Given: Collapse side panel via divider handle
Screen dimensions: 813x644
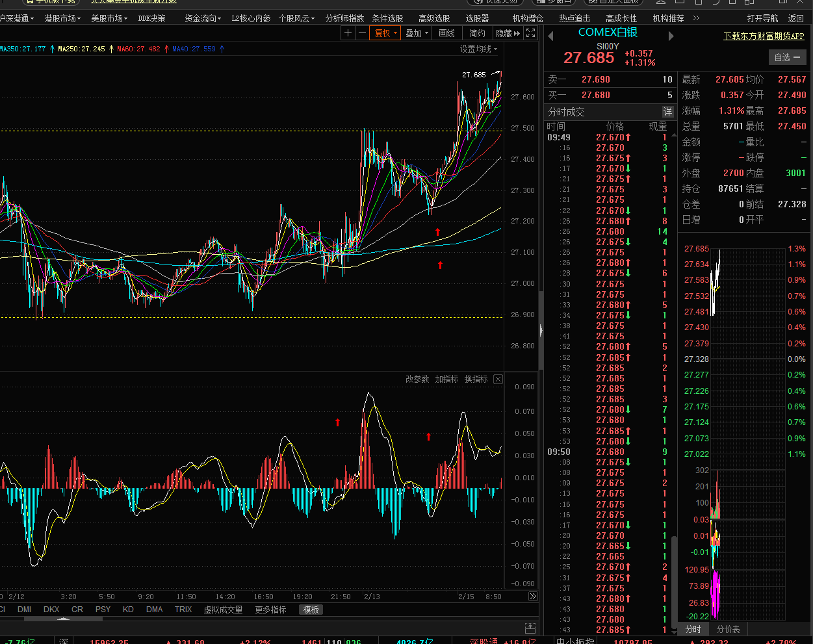Looking at the screenshot, I should click(541, 331).
